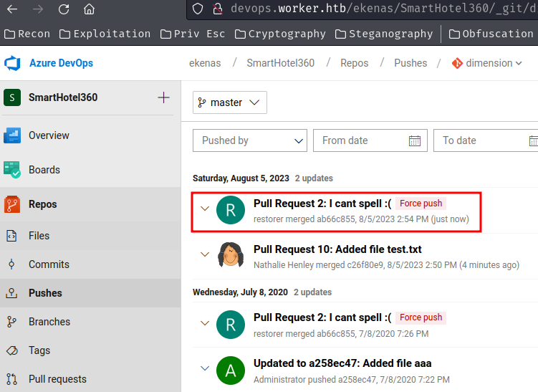Viewport: 538px width, 392px height.
Task: Click the Commits icon in sidebar
Action: [x=11, y=264]
